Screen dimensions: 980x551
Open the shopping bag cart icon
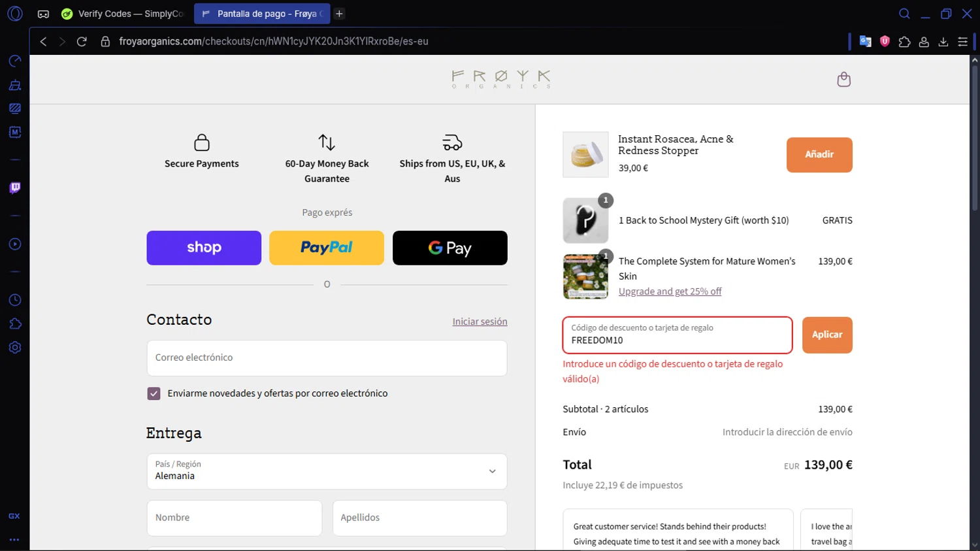point(843,79)
